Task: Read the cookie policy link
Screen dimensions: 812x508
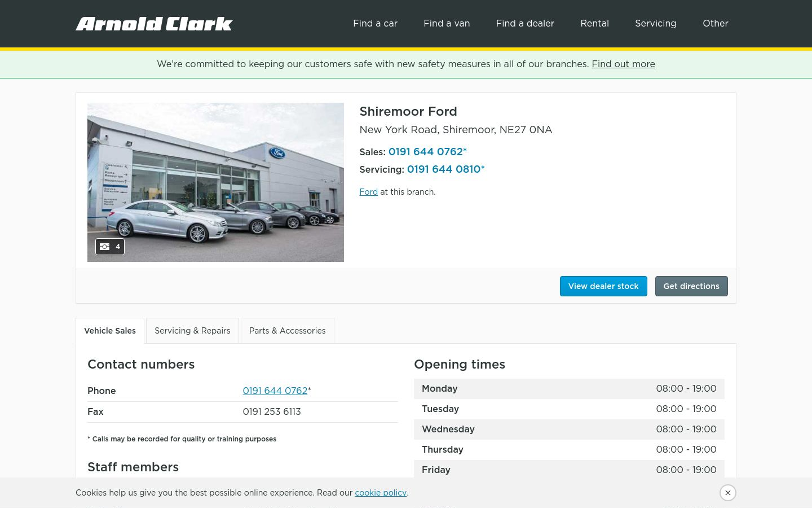Action: (x=381, y=493)
